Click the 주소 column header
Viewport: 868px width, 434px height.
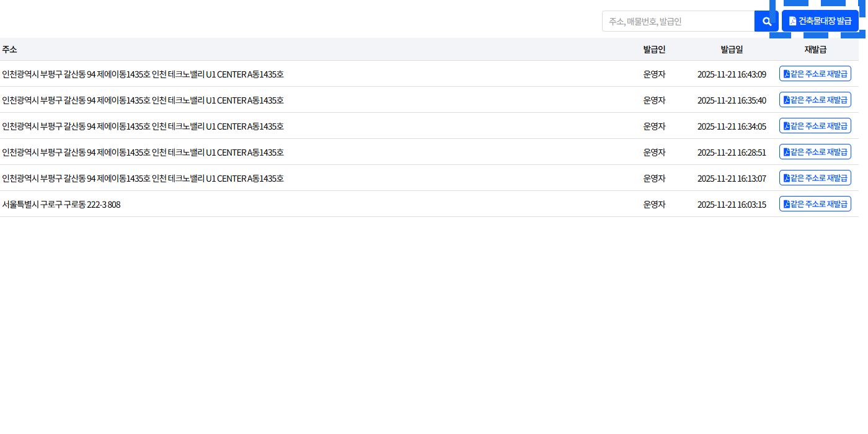[x=9, y=50]
